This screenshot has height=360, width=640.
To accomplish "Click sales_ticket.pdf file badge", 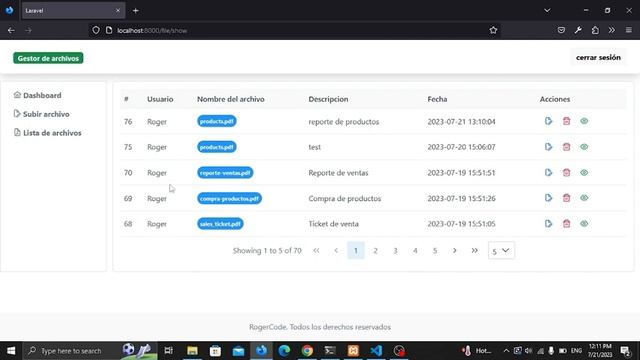I will coord(220,224).
